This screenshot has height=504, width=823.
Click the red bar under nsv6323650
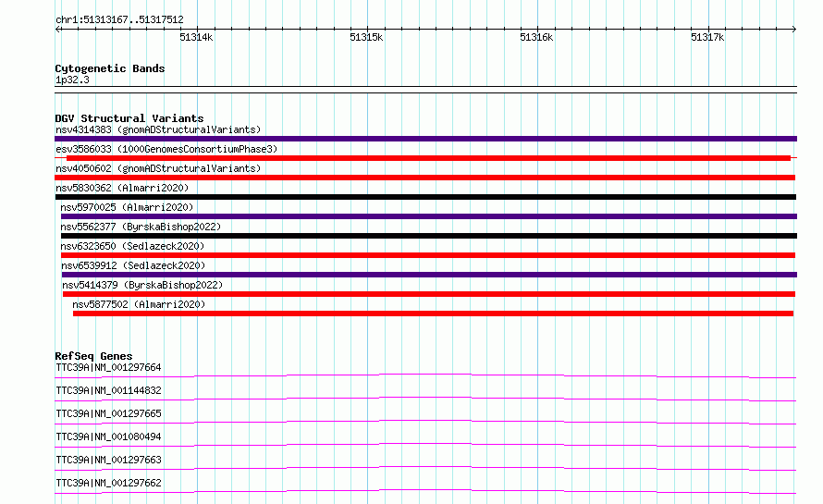click(x=428, y=255)
